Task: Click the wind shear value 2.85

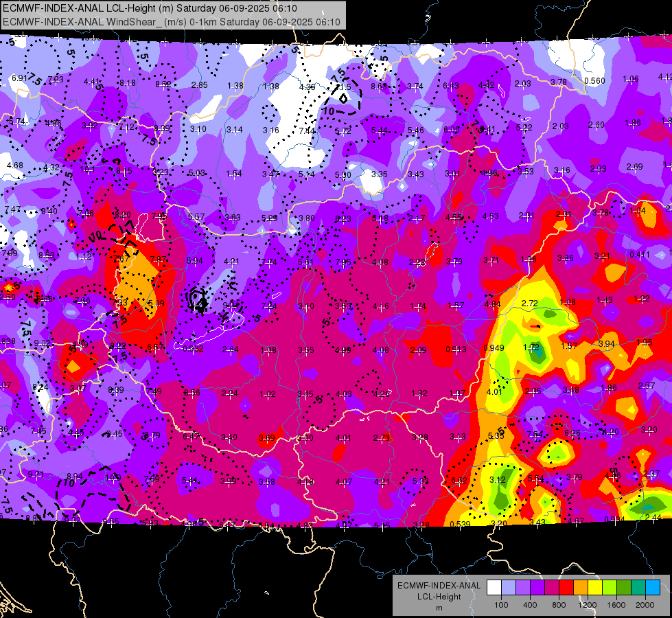Action: [x=200, y=85]
